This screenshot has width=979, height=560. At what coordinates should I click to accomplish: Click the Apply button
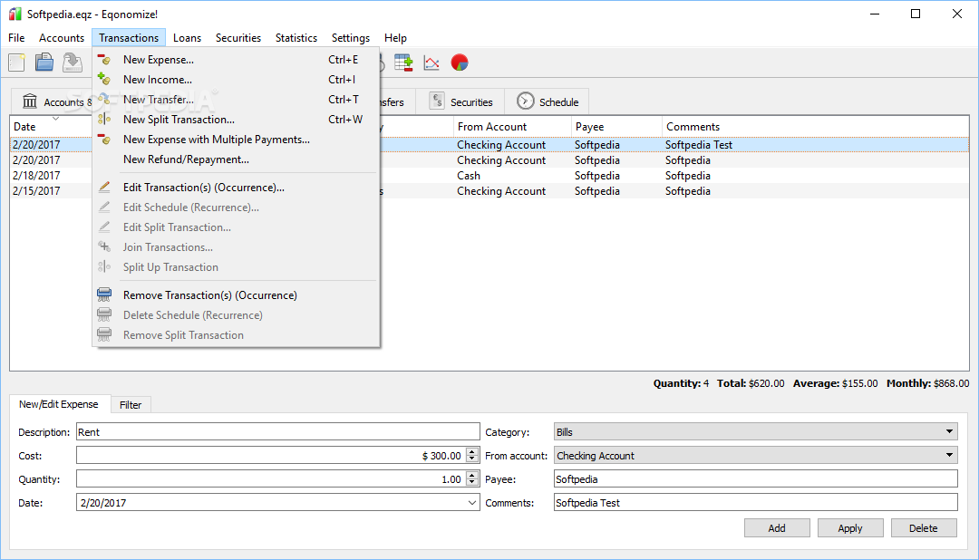point(850,528)
